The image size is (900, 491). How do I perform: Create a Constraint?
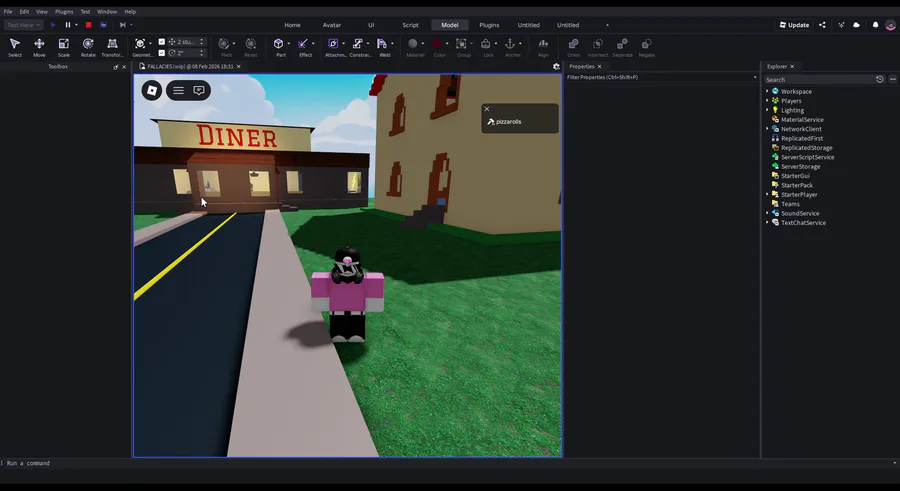click(358, 47)
